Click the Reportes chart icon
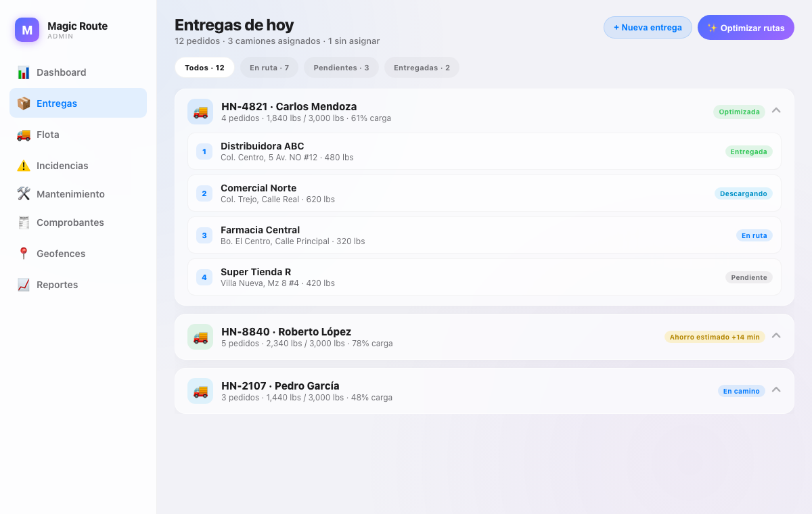Image resolution: width=812 pixels, height=514 pixels. (x=24, y=285)
